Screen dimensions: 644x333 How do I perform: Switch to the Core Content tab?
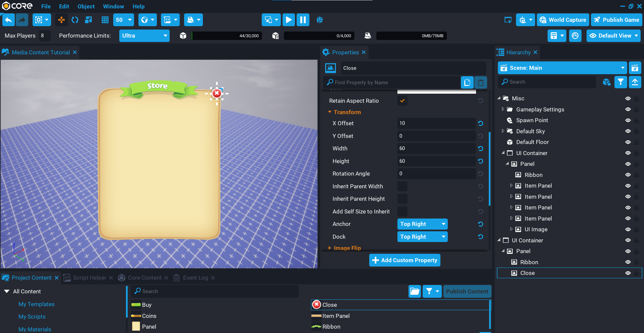click(144, 278)
